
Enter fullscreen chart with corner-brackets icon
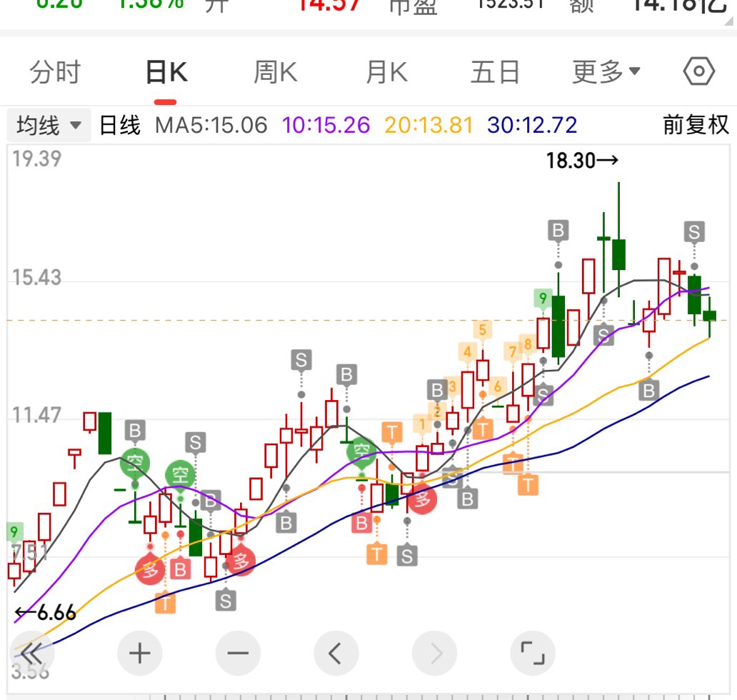(x=533, y=654)
